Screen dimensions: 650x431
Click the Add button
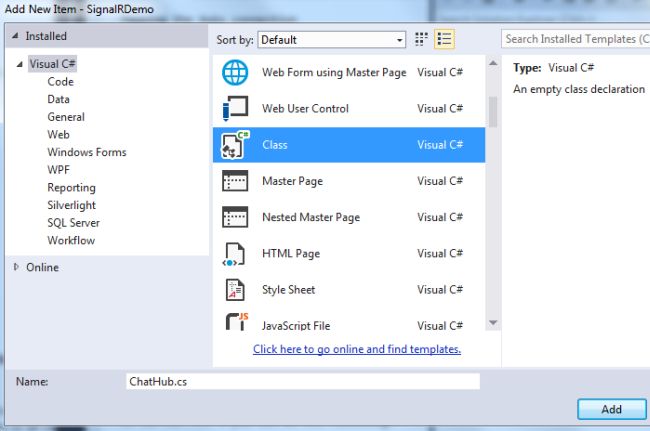[x=611, y=409]
